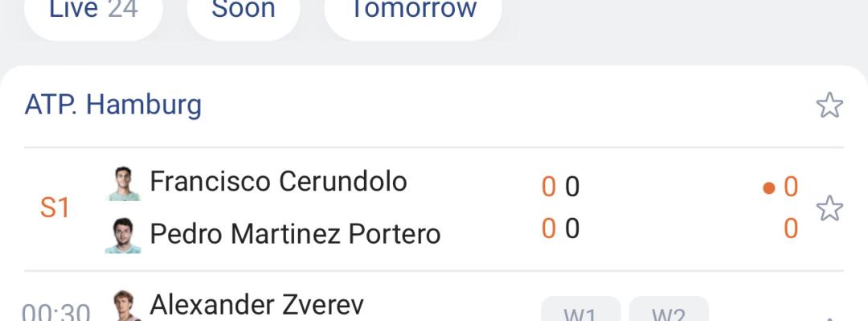868x321 pixels.
Task: Tap Francisco Cerundolo's player photo
Action: [124, 183]
